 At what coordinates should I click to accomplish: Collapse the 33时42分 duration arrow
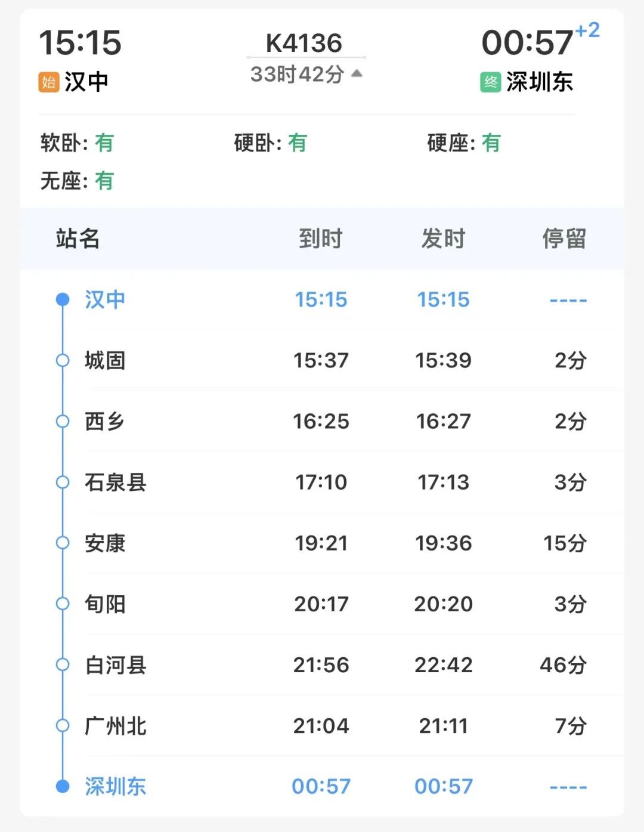tap(357, 73)
